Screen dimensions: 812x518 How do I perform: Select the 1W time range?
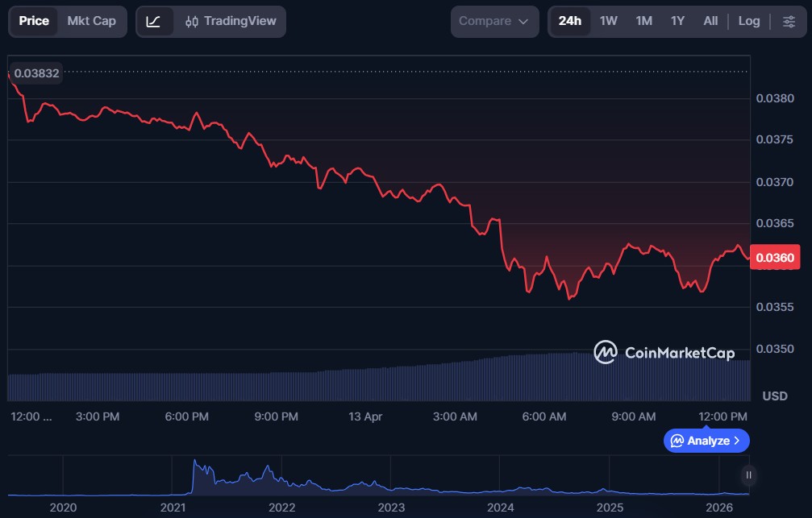[609, 21]
